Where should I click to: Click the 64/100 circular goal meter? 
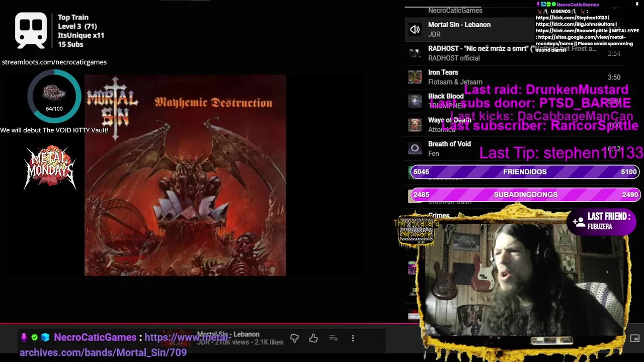54,97
